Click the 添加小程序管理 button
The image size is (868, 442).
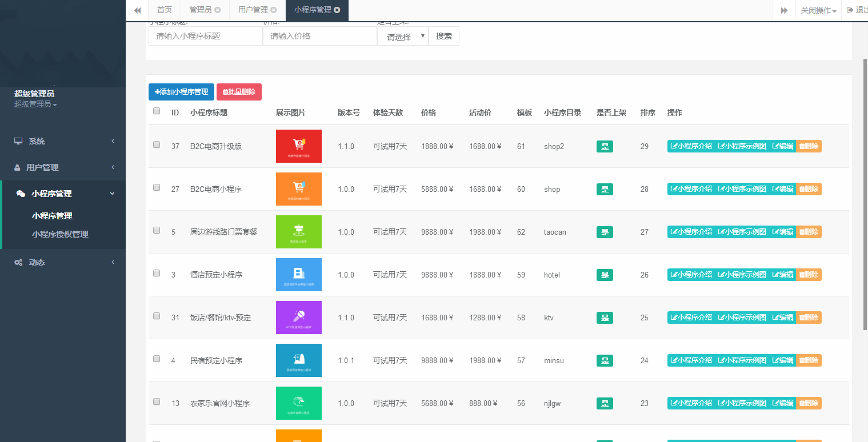[181, 92]
